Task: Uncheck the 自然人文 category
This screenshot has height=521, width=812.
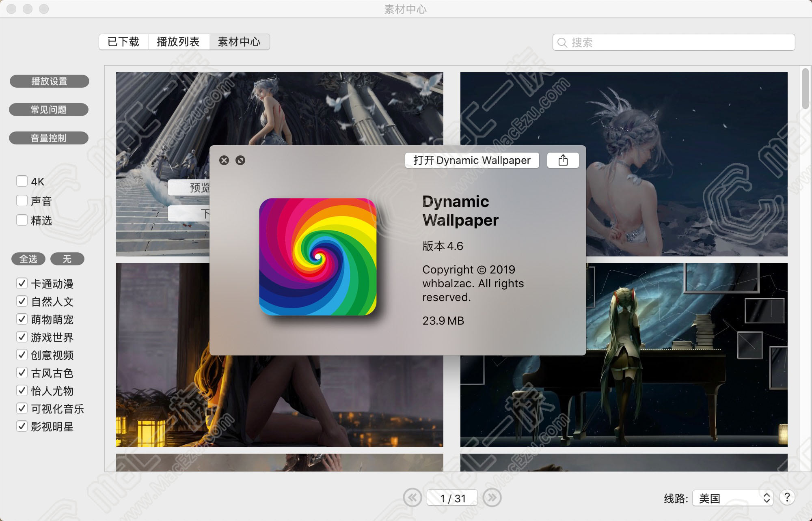Action: coord(22,301)
